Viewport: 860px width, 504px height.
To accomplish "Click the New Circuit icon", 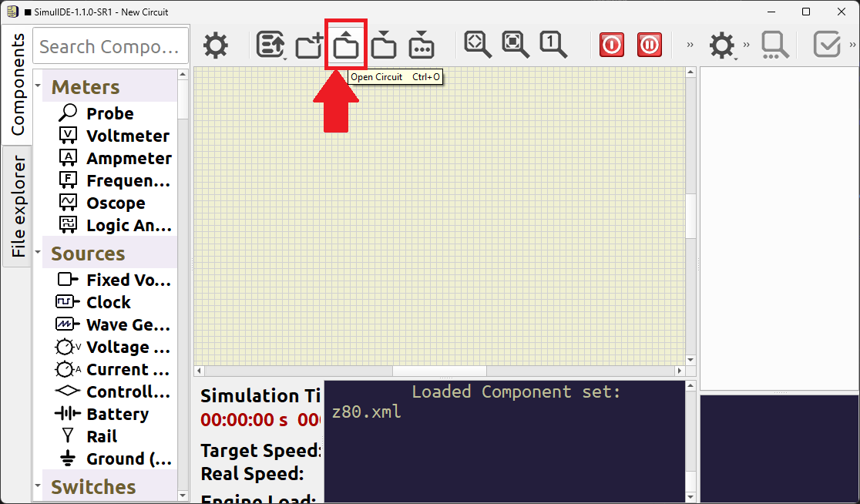I will coord(308,46).
